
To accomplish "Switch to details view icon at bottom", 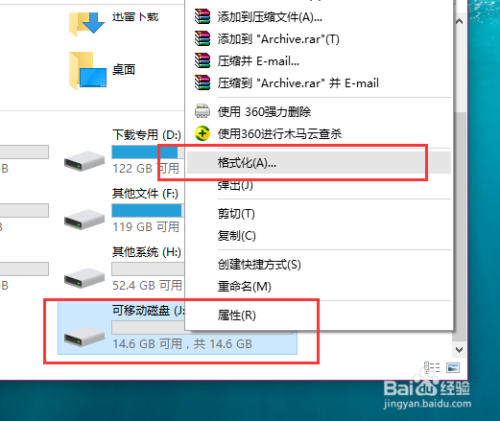I will [432, 368].
